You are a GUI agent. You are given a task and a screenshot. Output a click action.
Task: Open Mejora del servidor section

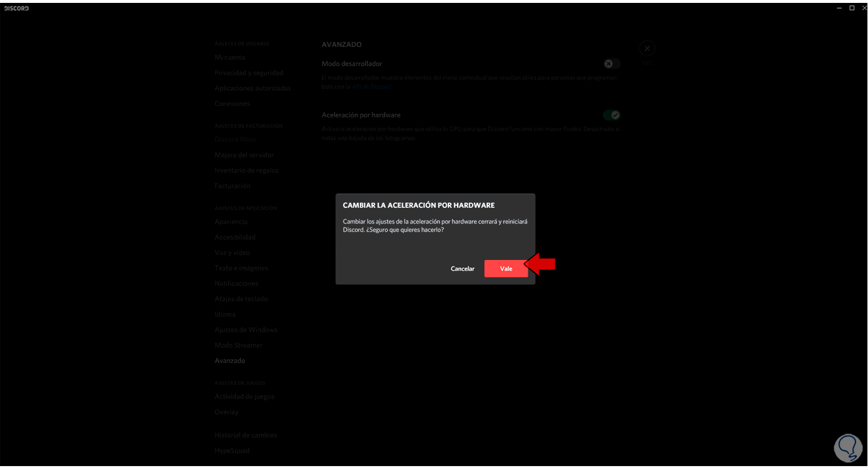tap(244, 155)
